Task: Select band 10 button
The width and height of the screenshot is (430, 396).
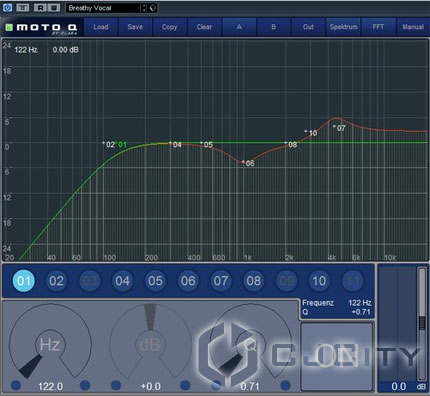Action: coord(319,281)
